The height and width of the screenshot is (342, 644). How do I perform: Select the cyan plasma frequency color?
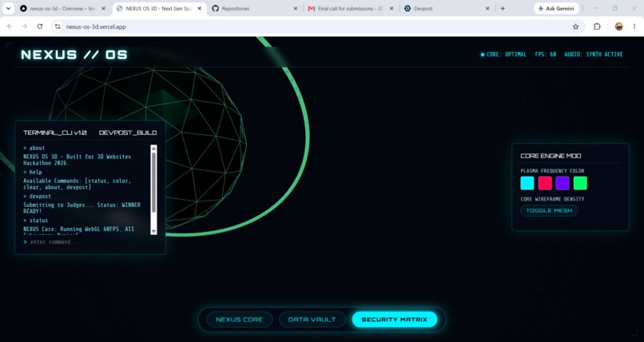click(527, 183)
